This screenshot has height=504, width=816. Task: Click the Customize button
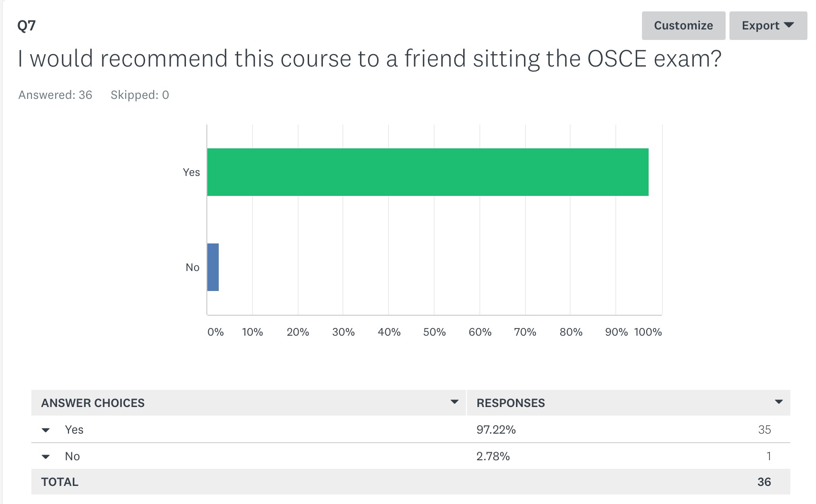pos(683,25)
